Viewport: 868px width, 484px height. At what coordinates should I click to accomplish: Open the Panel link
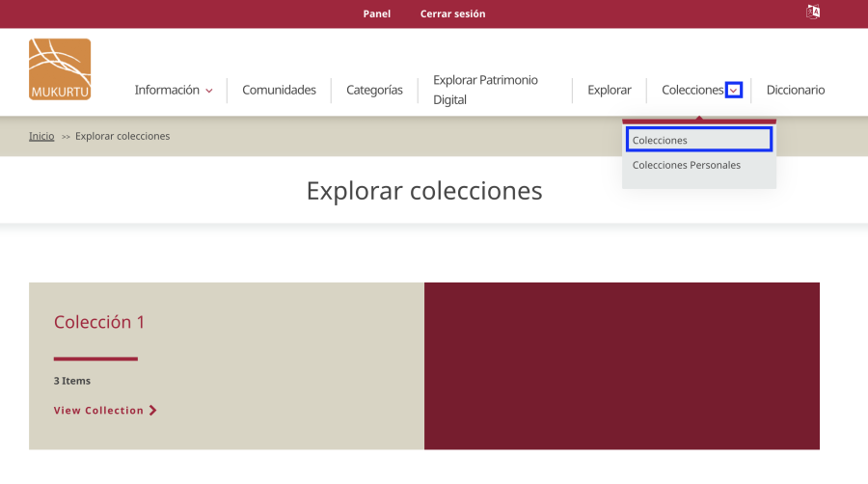(376, 13)
